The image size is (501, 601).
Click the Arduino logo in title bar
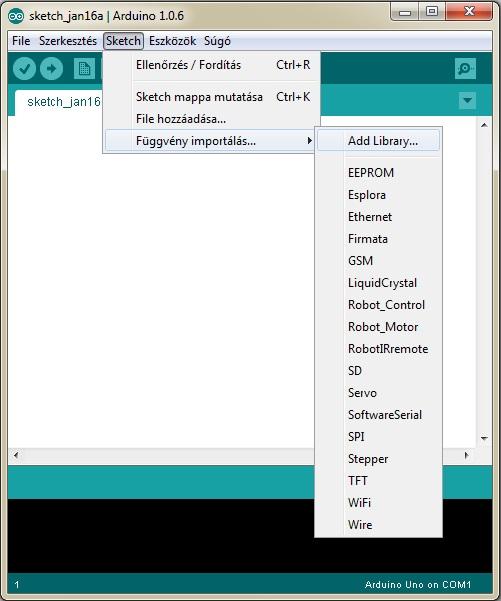(x=16, y=16)
